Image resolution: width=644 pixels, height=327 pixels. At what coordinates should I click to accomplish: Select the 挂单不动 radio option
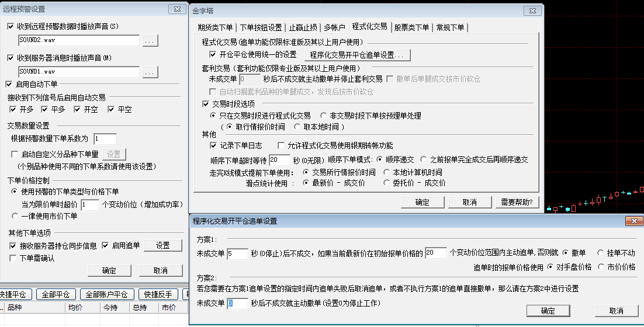point(600,253)
